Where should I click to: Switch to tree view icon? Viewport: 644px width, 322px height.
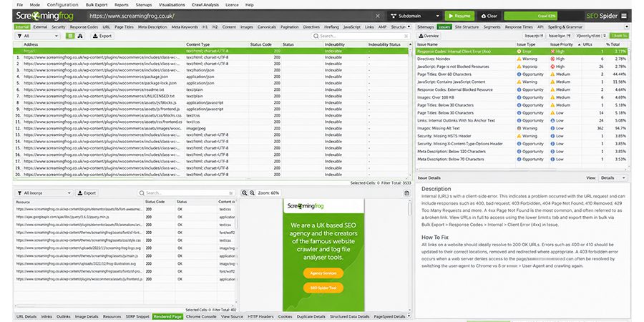(x=79, y=36)
